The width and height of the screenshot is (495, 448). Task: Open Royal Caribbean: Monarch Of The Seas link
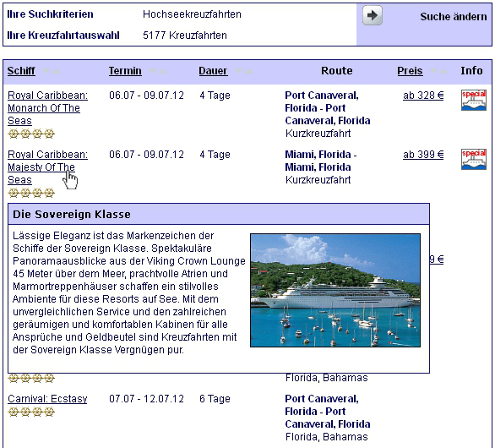point(47,108)
